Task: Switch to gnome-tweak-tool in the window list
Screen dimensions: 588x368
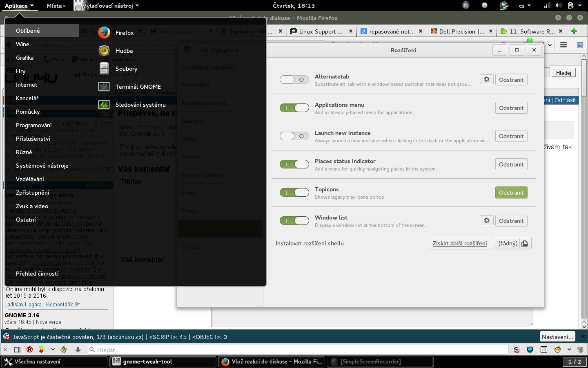Action: tap(163, 361)
